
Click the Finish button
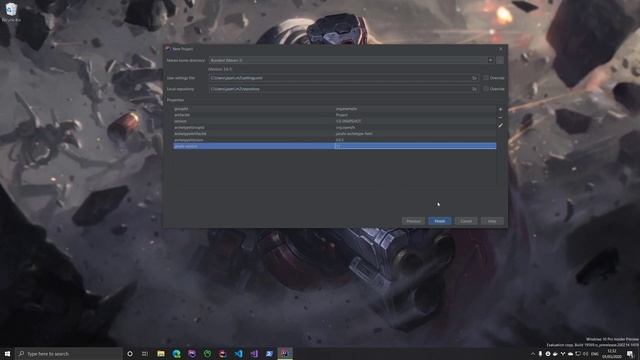pos(440,221)
